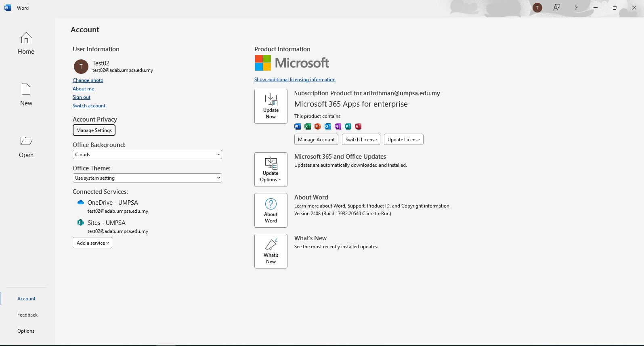Select the Feedback tab in sidebar
The width and height of the screenshot is (644, 346).
[27, 315]
